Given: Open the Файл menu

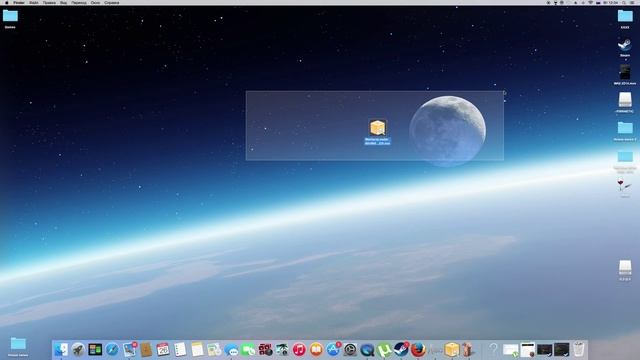Looking at the screenshot, I should pyautogui.click(x=33, y=2).
